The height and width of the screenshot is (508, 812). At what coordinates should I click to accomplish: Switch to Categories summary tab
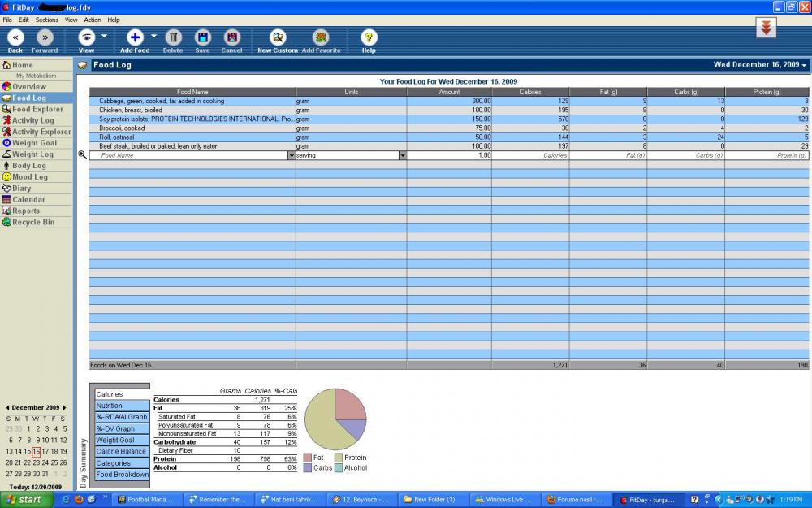[x=123, y=463]
